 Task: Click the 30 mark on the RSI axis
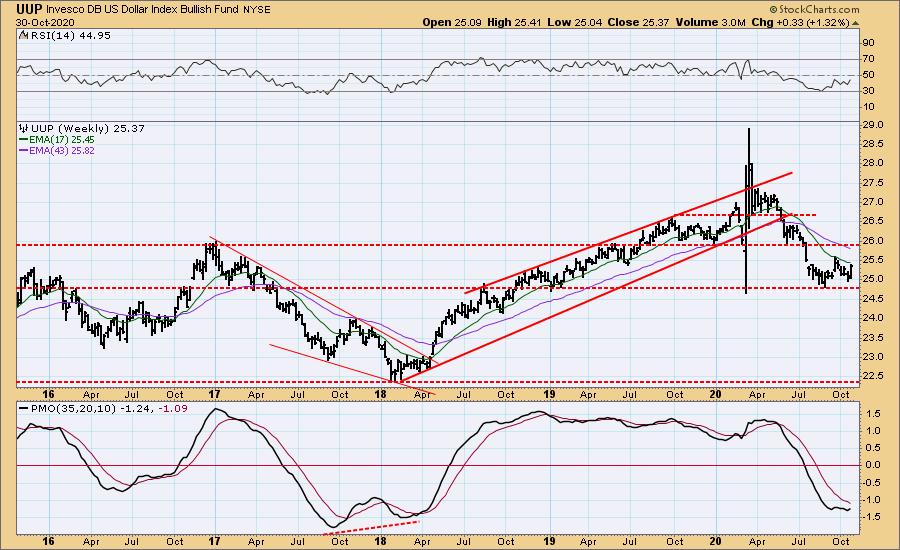point(867,91)
